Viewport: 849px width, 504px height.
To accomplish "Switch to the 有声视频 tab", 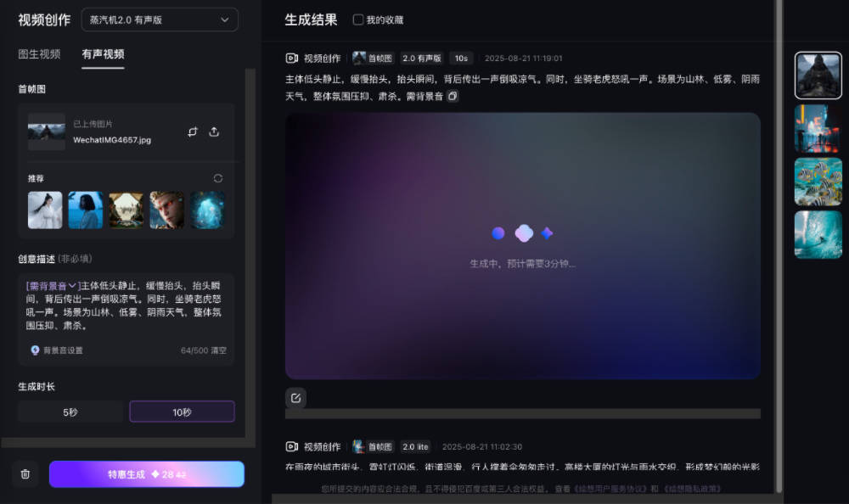I will coord(103,54).
